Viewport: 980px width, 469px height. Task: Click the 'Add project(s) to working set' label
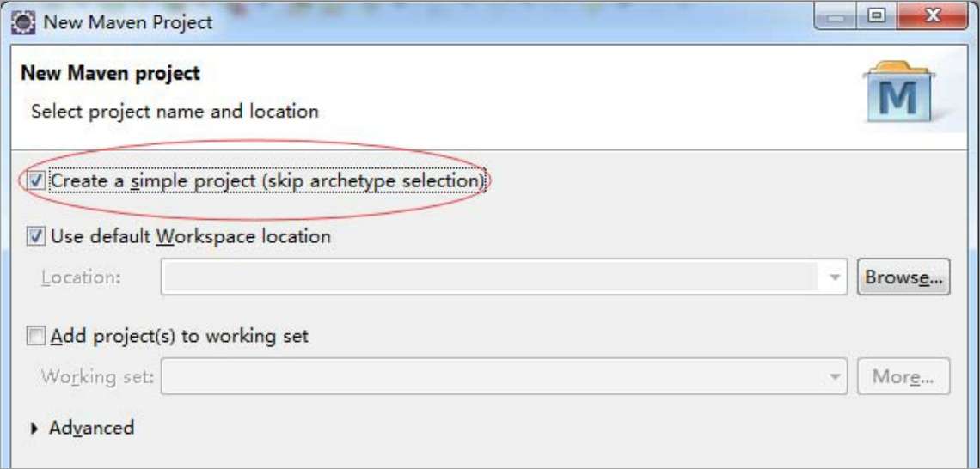180,337
